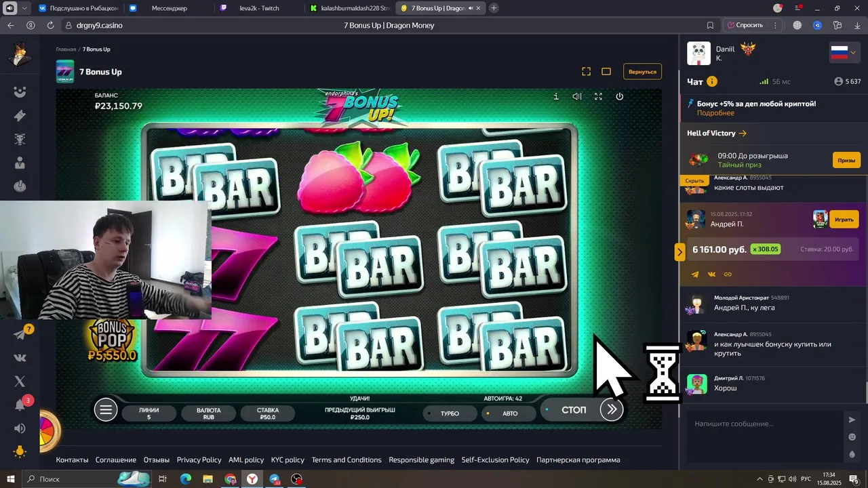The height and width of the screenshot is (488, 868).
Task: Click the Призы button
Action: pyautogui.click(x=846, y=160)
